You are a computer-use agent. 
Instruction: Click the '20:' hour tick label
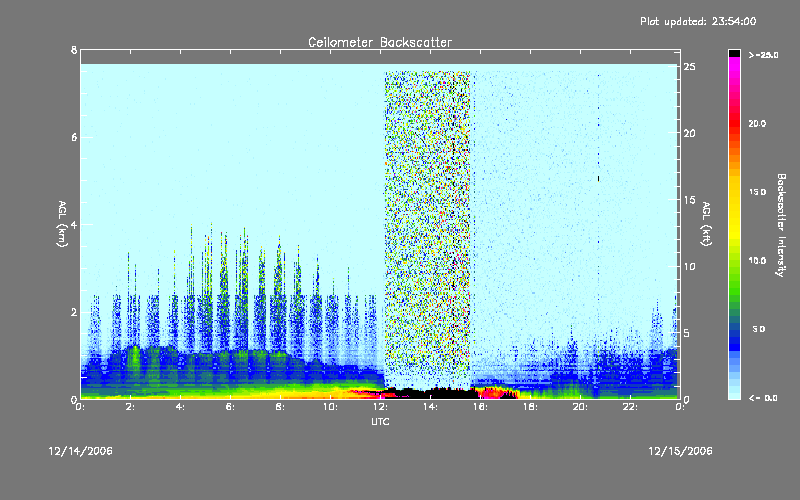(581, 407)
